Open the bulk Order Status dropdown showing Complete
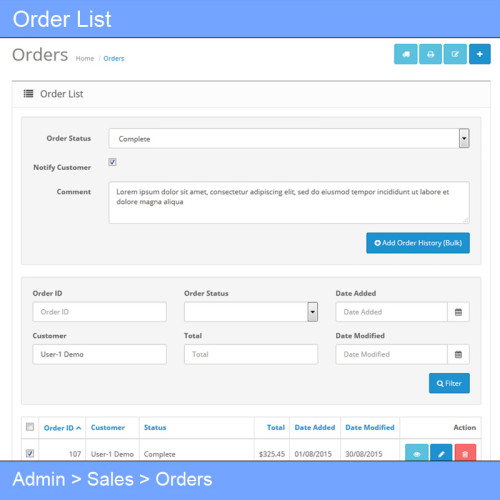The image size is (500, 500). click(x=289, y=138)
